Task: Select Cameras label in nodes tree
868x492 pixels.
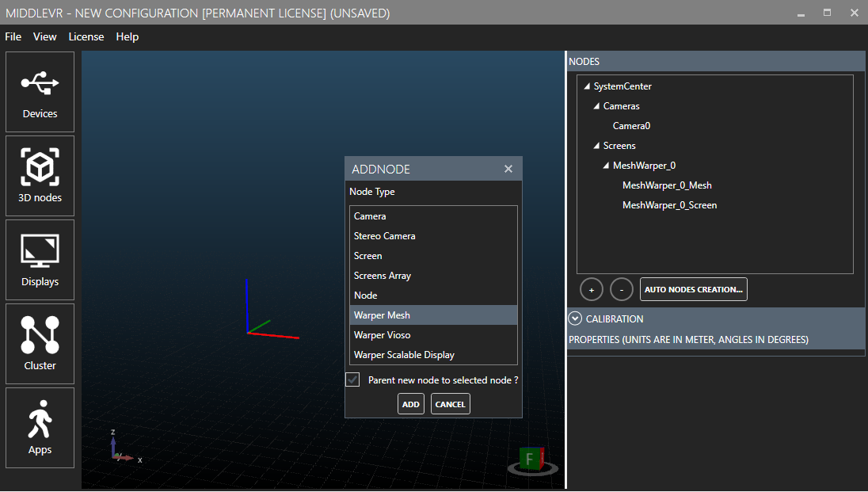Action: [x=621, y=106]
